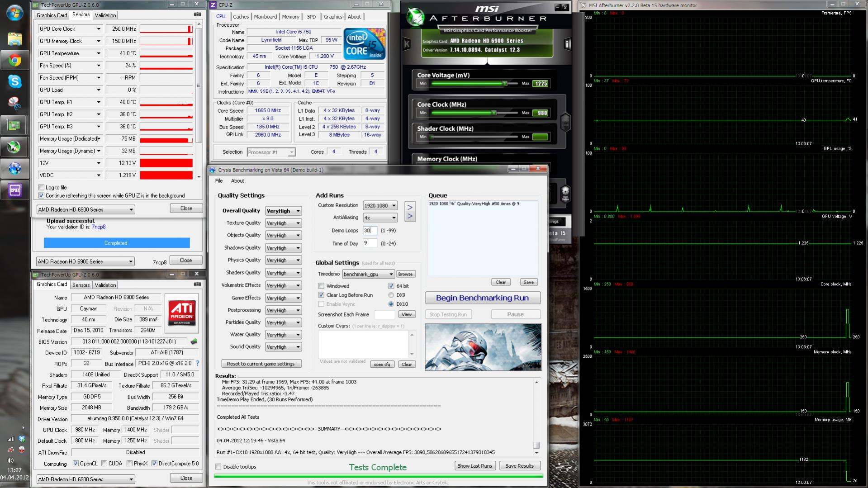The height and width of the screenshot is (488, 868).
Task: Enable Log to file in GPU-Z
Action: (42, 187)
